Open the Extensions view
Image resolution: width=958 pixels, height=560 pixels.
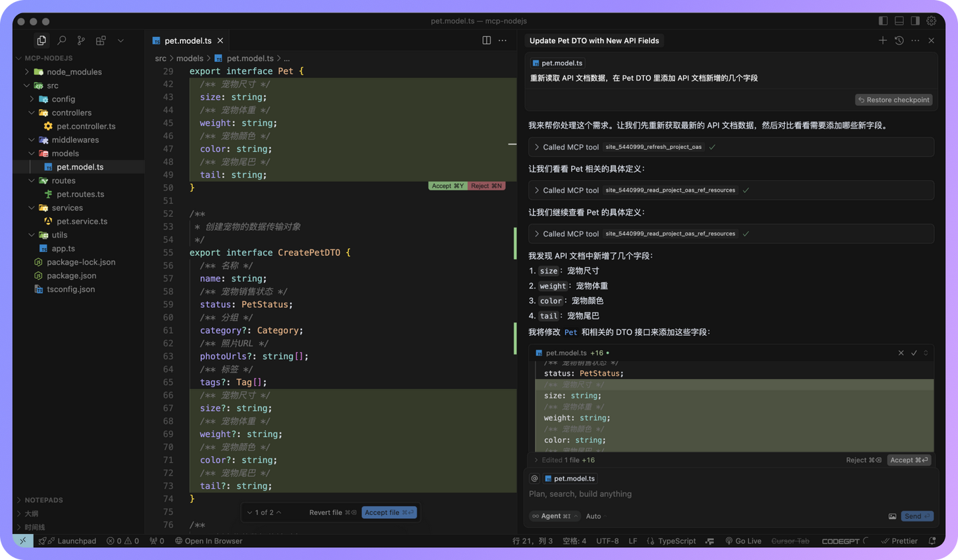[100, 41]
